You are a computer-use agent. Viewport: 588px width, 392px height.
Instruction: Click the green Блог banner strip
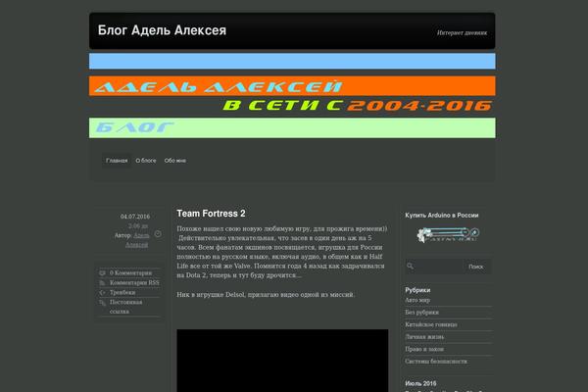pyautogui.click(x=292, y=128)
